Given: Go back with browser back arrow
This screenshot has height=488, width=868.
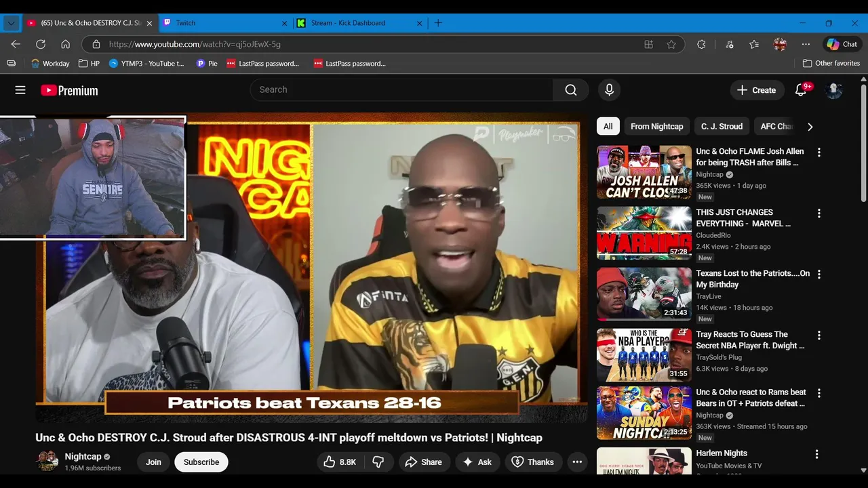Looking at the screenshot, I should [x=16, y=44].
